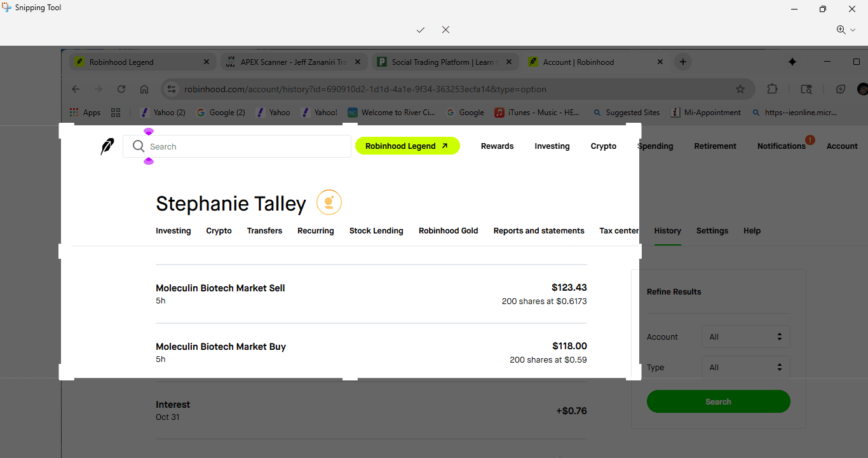Open the Robinhood Gold tab
868x458 pixels.
(449, 231)
